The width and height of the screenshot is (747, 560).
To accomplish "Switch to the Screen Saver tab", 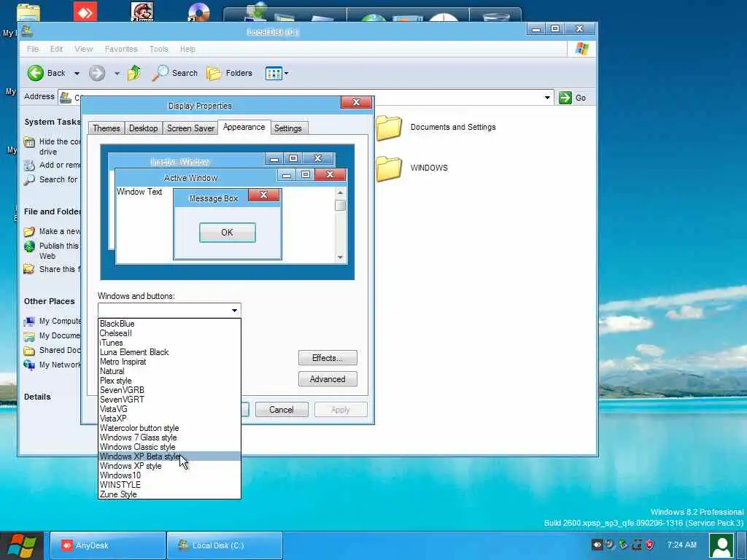I will click(x=190, y=128).
